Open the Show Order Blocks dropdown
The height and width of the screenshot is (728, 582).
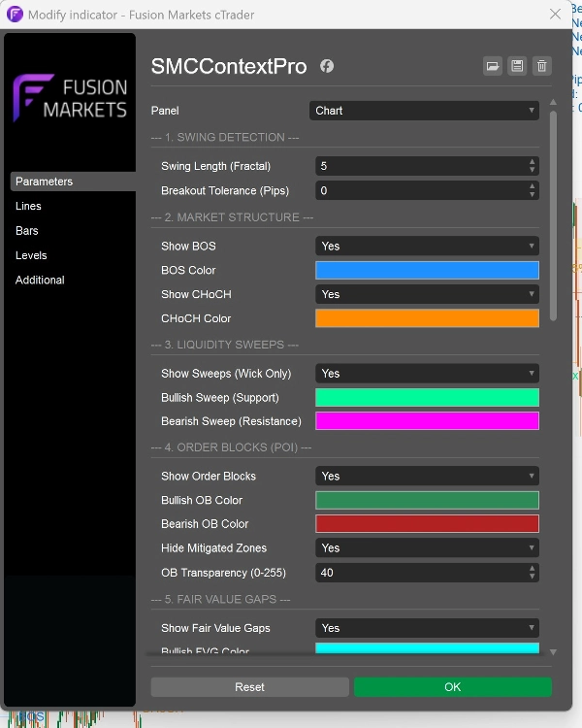coord(427,476)
